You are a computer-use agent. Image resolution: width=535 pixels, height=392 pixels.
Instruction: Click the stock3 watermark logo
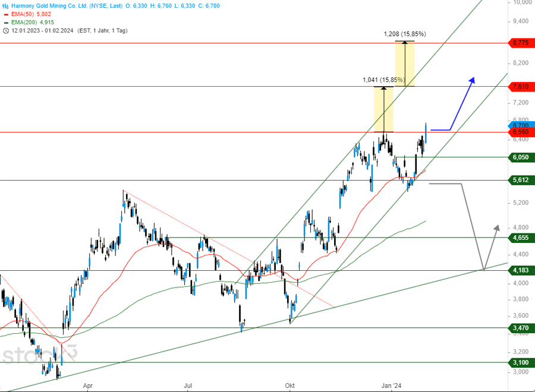click(x=39, y=356)
